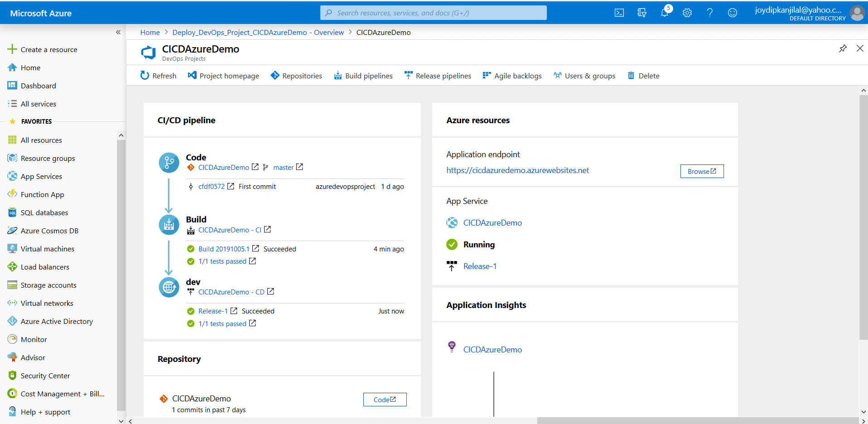Open Release-1 under dev stage
Screen dimensions: 868x424
[x=213, y=311]
